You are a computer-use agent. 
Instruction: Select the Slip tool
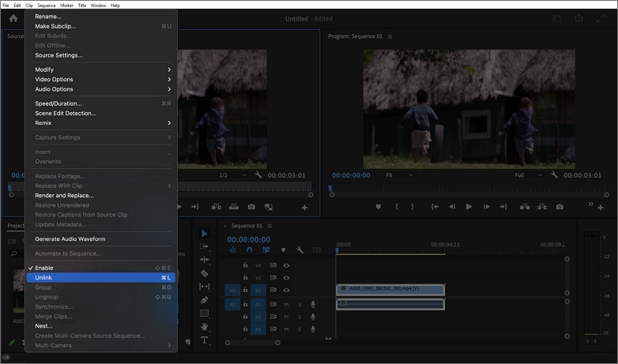(x=204, y=287)
